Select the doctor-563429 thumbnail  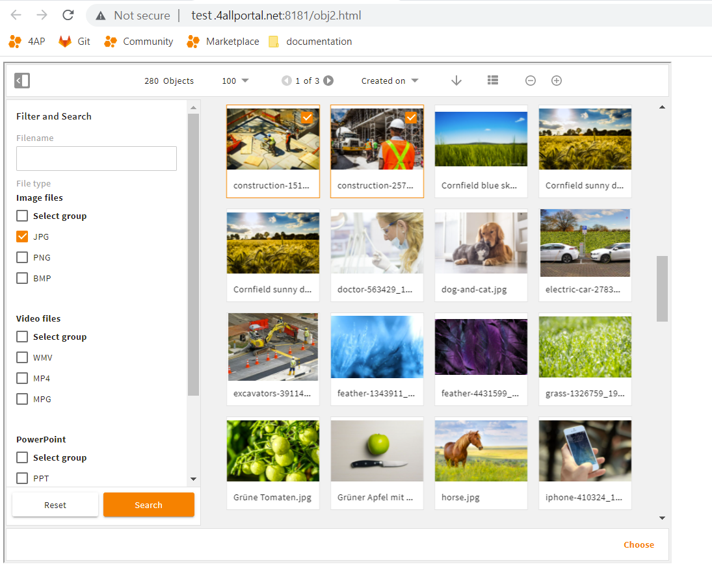377,255
